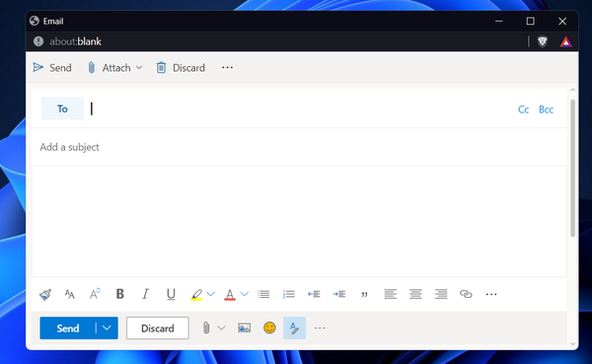Click the To recipients button
592x364 pixels.
(x=63, y=109)
